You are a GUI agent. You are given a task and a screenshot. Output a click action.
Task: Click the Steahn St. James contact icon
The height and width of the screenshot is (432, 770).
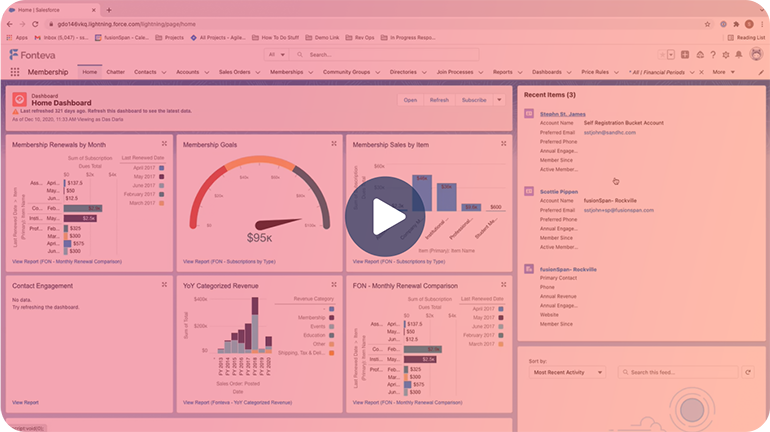point(529,113)
